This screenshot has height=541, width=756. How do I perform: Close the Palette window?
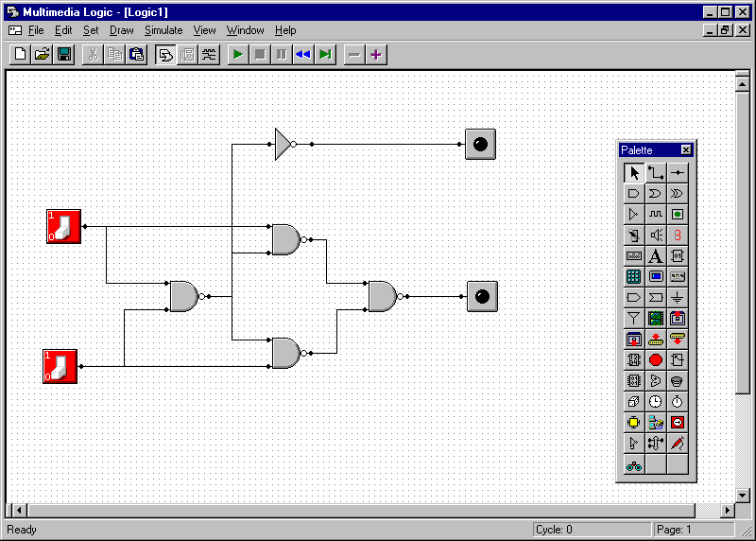click(686, 149)
